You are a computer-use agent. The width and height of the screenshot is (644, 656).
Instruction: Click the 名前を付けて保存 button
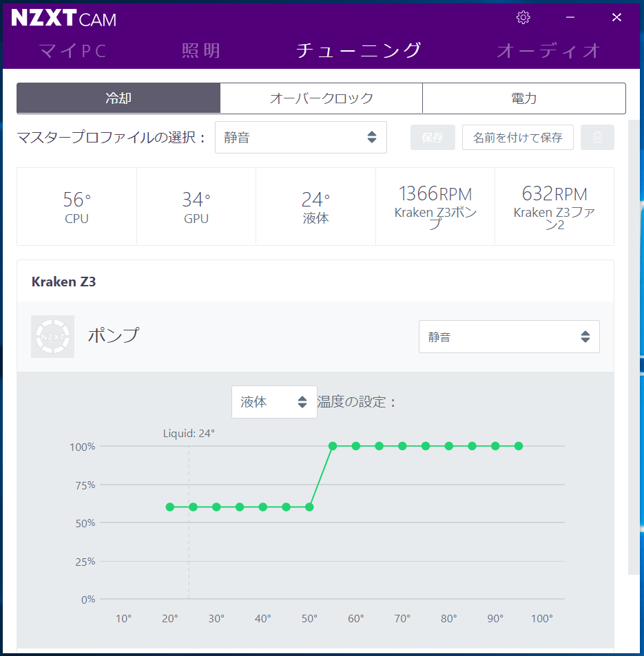(x=517, y=137)
